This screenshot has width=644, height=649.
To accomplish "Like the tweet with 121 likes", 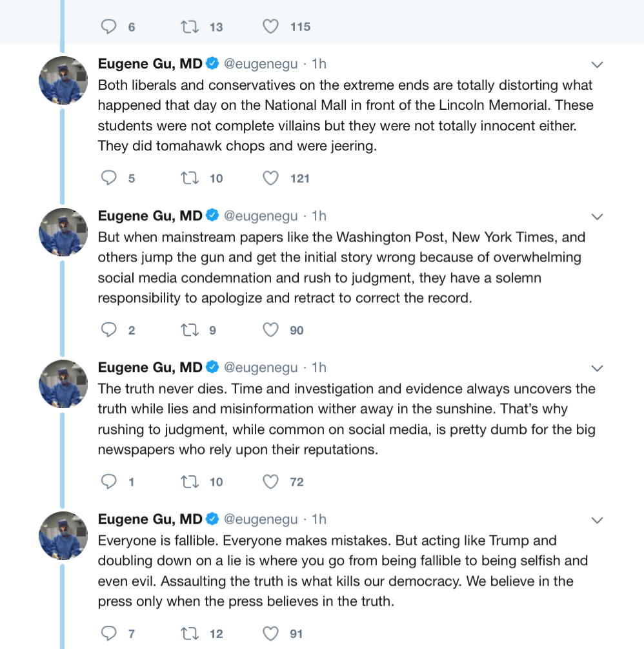I will (270, 178).
